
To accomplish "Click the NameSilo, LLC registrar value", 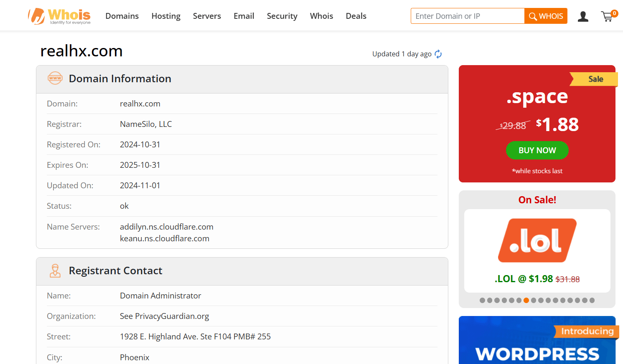I will pos(146,124).
